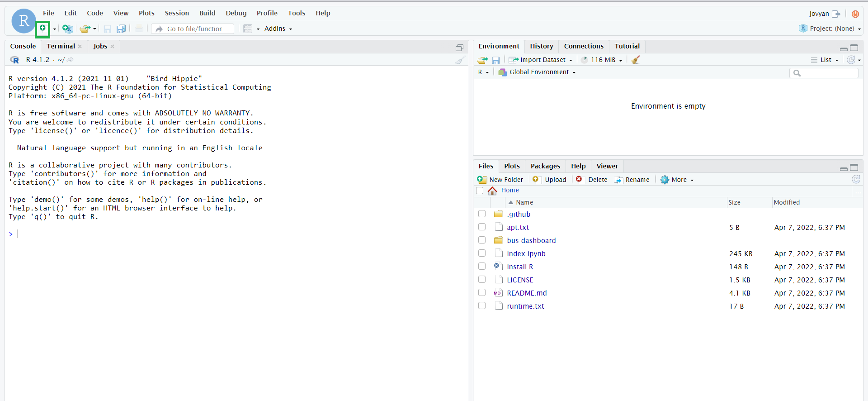Check the .github folder checkbox
This screenshot has width=868, height=401.
coord(482,214)
